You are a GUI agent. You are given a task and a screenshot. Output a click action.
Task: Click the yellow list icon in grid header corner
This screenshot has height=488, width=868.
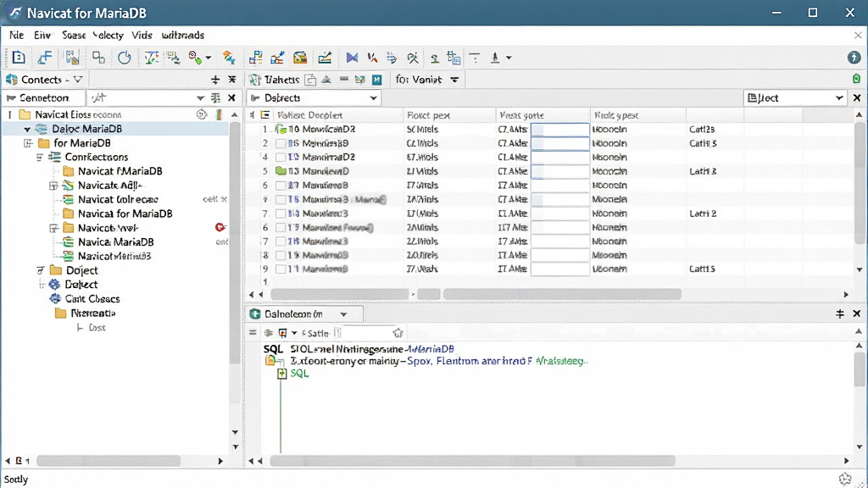265,115
